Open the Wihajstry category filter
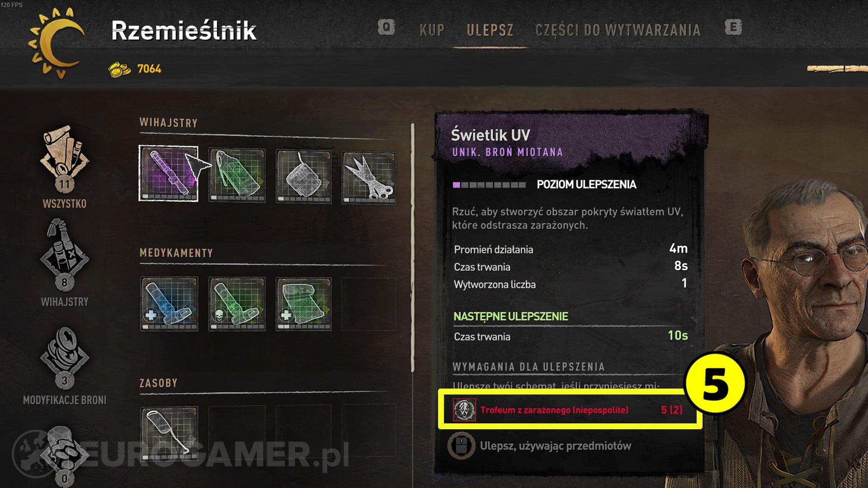The width and height of the screenshot is (868, 488). 65,263
